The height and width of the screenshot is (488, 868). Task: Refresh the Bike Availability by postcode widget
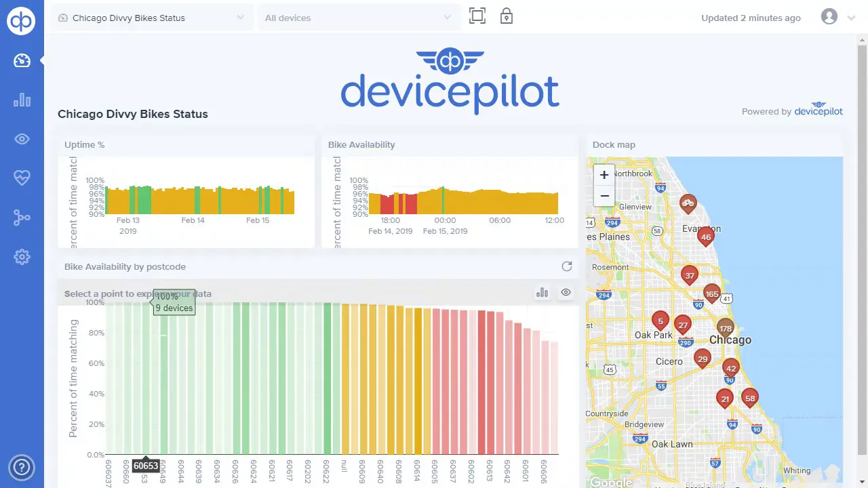click(x=567, y=266)
